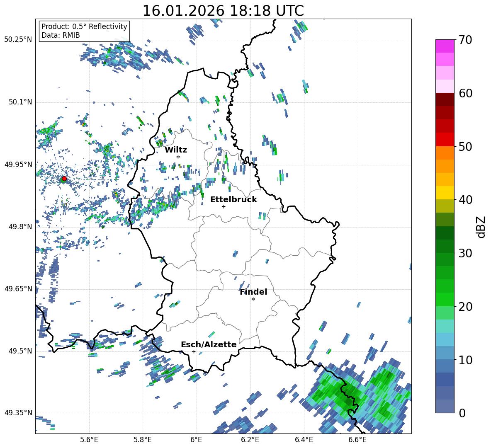Click the orange colorbar segment just below 50
Viewport: 491px width, 448px height.
click(x=445, y=153)
